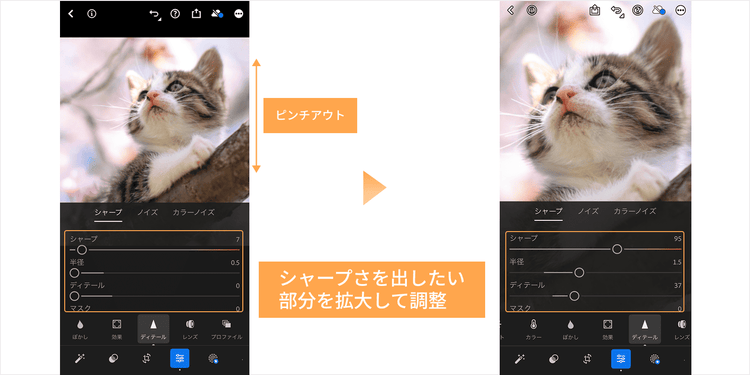The width and height of the screenshot is (750, 375).
Task: Open 効果 panel on left phone
Action: pos(116,329)
